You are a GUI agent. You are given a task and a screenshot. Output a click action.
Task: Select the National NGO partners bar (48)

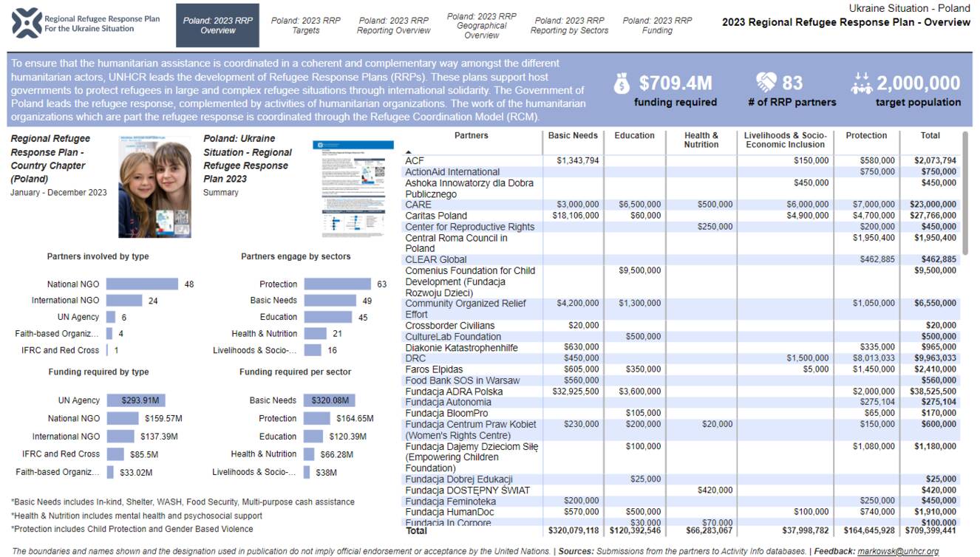tap(142, 284)
